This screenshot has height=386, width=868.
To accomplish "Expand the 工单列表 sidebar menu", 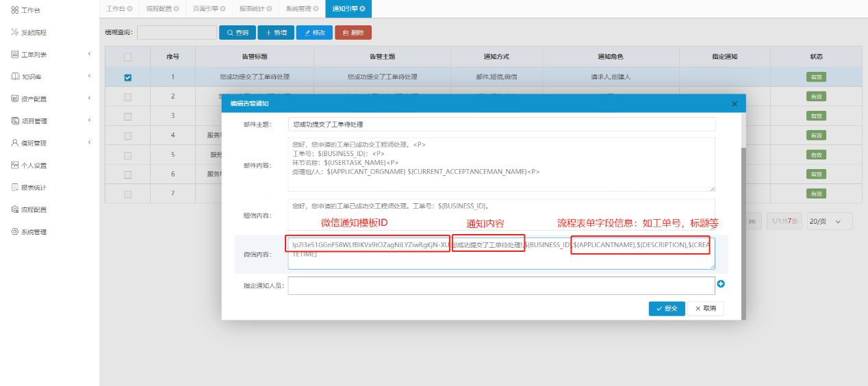I will click(x=89, y=55).
